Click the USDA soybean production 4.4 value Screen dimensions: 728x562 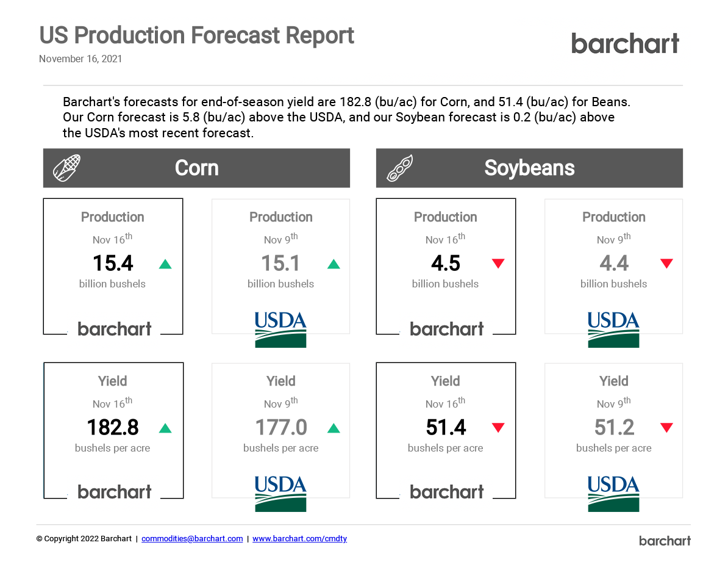(x=614, y=264)
